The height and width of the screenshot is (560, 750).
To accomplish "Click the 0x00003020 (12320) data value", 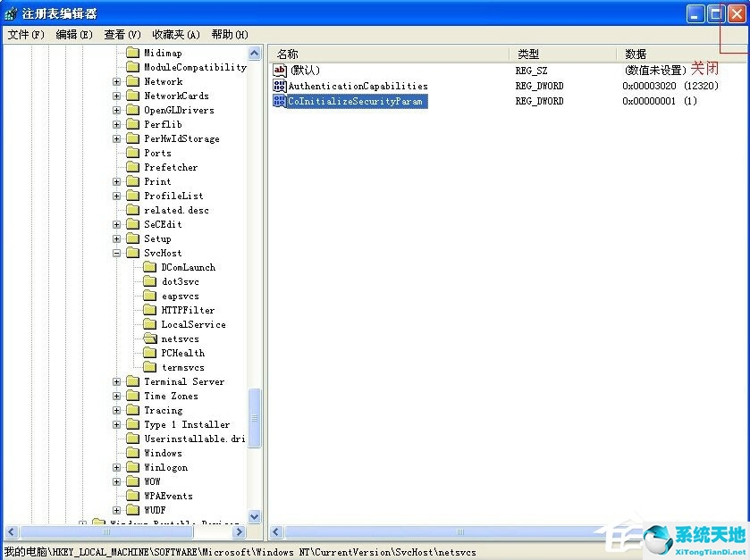I will 670,86.
